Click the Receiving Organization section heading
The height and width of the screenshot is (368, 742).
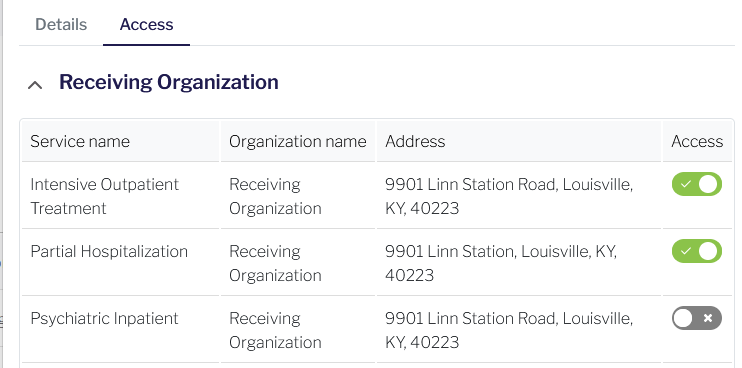[168, 82]
